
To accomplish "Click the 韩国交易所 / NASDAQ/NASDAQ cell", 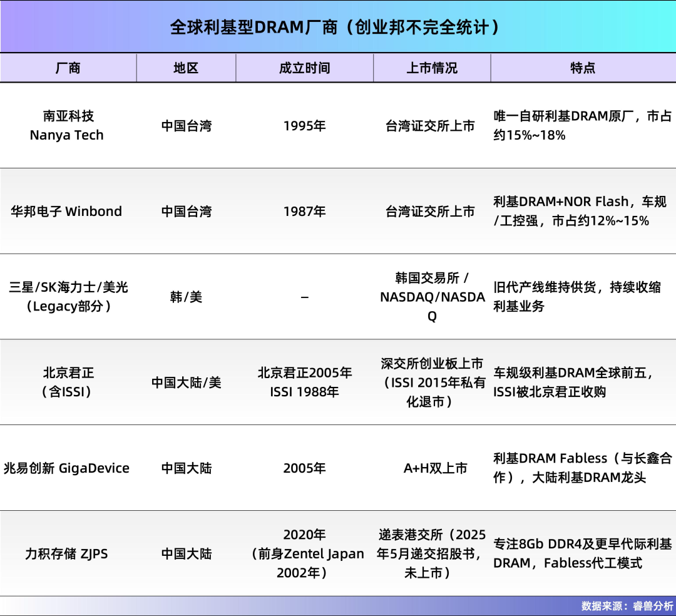I will (x=433, y=297).
